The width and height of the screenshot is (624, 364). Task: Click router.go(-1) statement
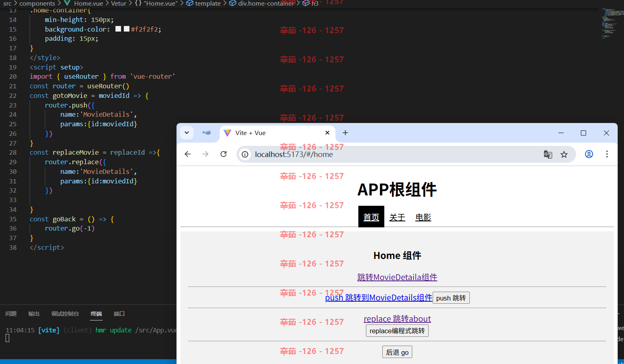(x=70, y=228)
